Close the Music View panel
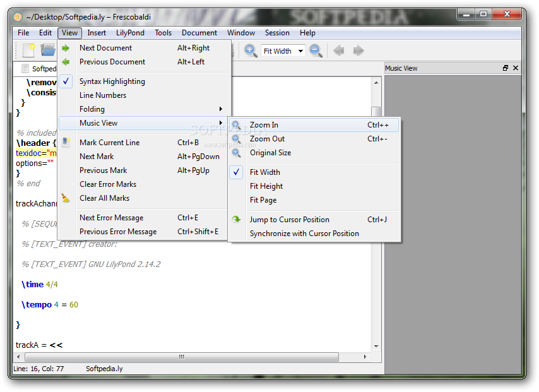Viewport: 539px width, 392px height. tap(516, 68)
